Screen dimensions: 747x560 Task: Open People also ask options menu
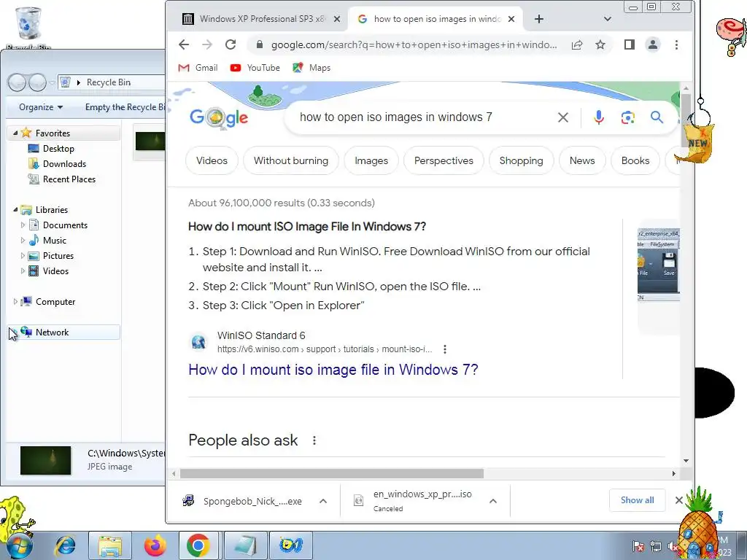[x=314, y=440]
